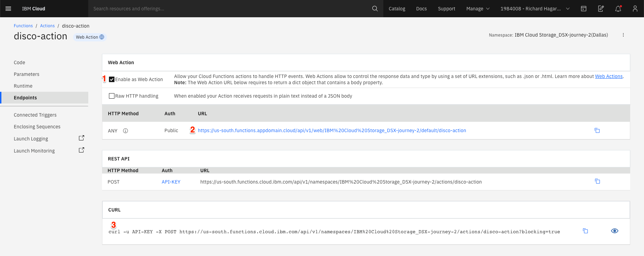Open the Docs menu item

[x=421, y=9]
